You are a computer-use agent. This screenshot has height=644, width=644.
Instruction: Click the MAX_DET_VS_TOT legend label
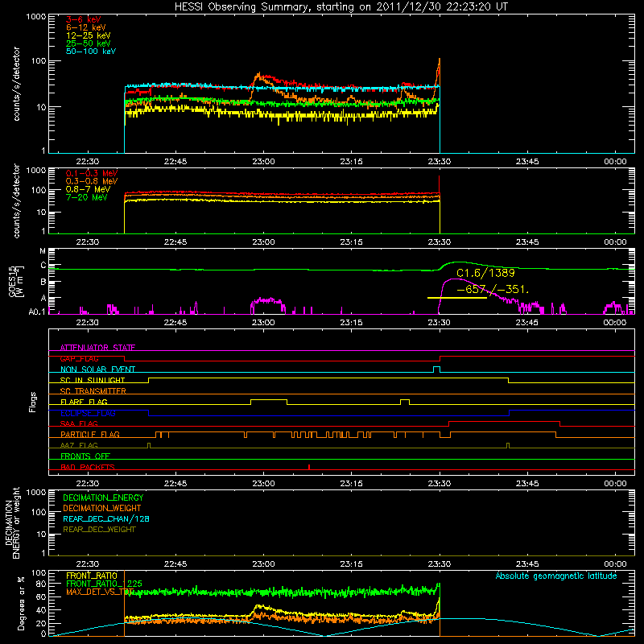pos(100,592)
